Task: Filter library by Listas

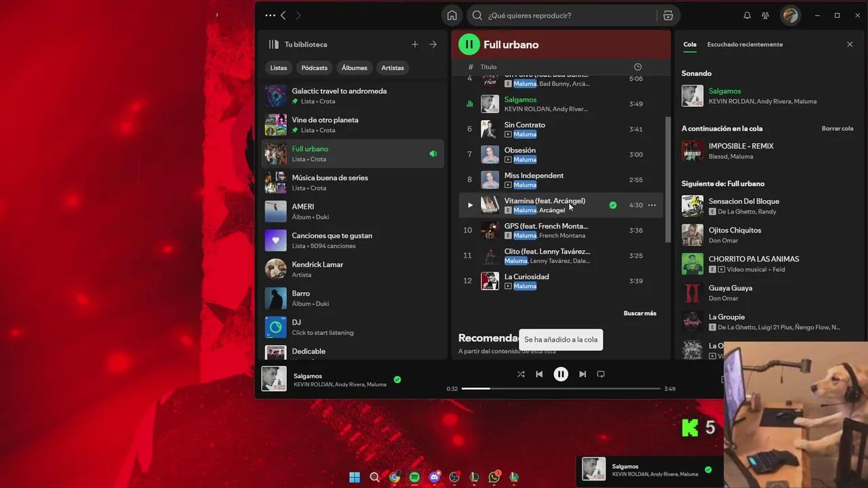Action: click(x=279, y=68)
